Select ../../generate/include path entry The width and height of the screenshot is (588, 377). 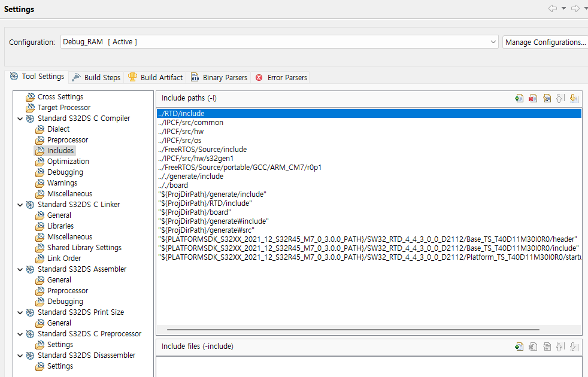tap(369, 177)
